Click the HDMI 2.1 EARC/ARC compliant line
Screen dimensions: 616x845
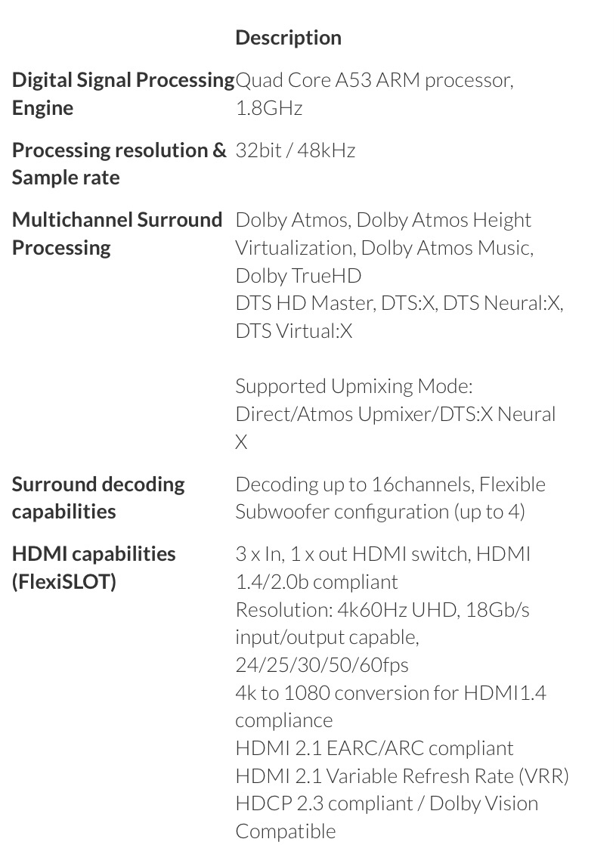tap(374, 748)
